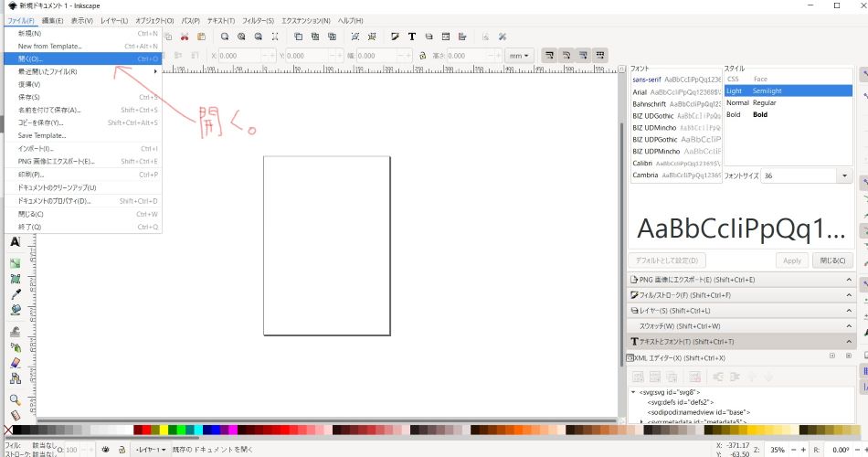
Task: Select the Paint bucket fill tool
Action: click(15, 310)
